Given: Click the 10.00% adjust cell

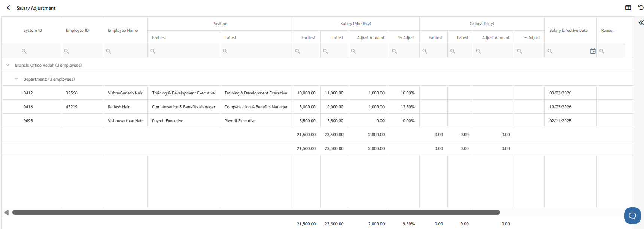Looking at the screenshot, I should tap(404, 93).
